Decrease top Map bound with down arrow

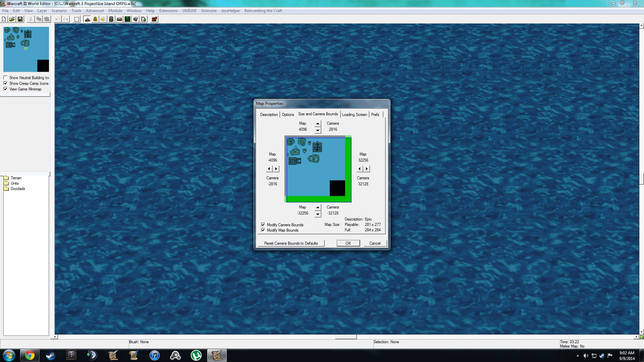point(318,130)
